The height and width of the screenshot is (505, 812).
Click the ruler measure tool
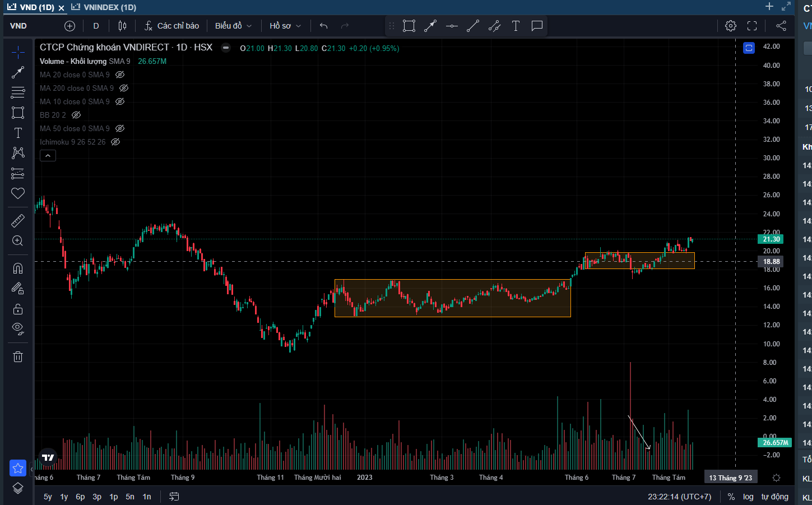click(x=18, y=221)
